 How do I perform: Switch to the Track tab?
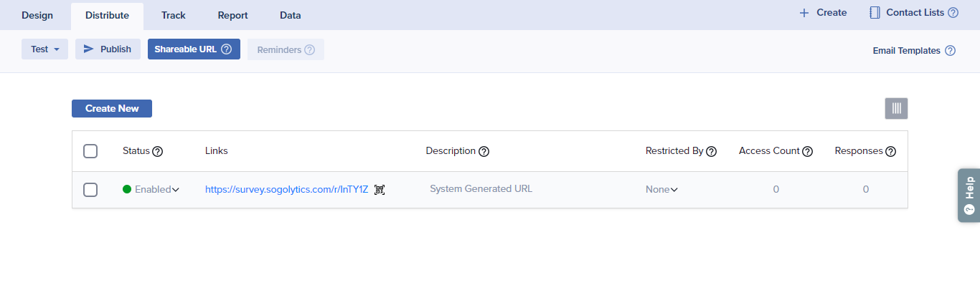174,15
